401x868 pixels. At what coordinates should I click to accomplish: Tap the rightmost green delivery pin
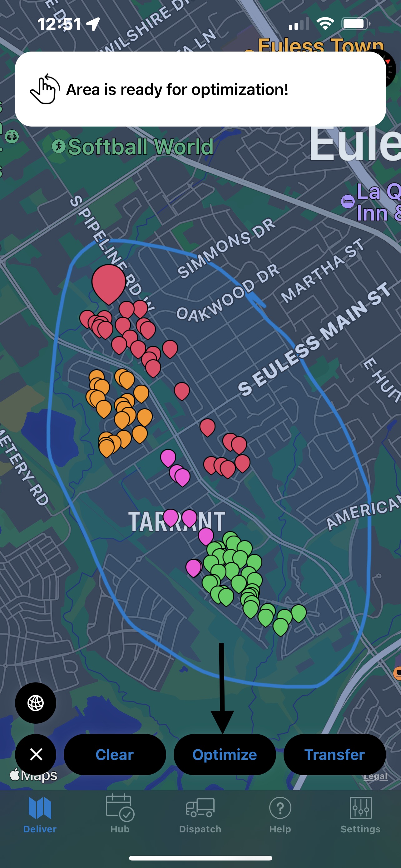(299, 612)
